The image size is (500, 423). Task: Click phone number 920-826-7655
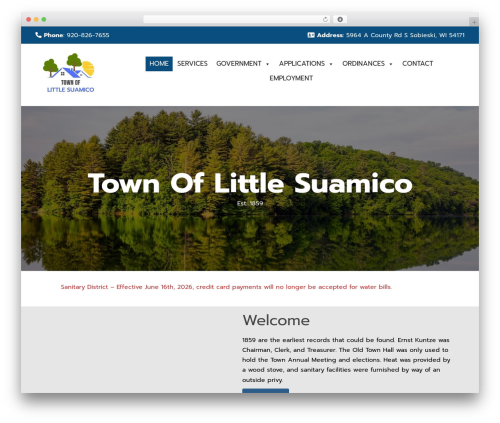pyautogui.click(x=88, y=35)
